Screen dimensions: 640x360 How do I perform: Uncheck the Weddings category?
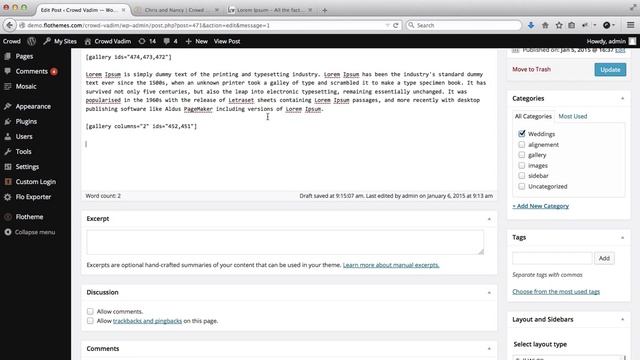pyautogui.click(x=522, y=133)
